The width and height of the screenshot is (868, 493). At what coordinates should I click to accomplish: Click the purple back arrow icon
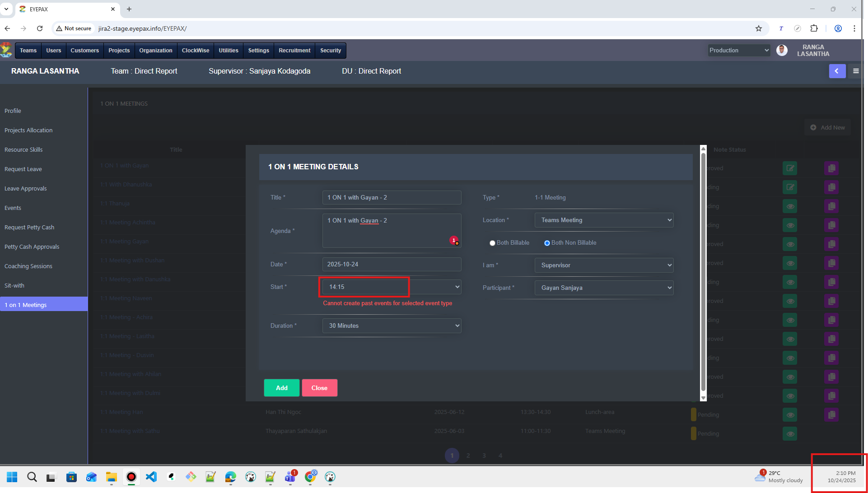tap(837, 71)
